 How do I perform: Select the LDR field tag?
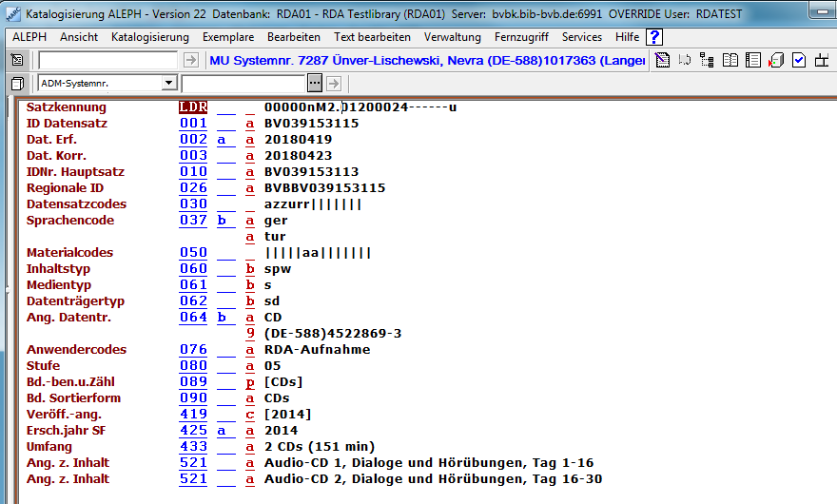193,107
